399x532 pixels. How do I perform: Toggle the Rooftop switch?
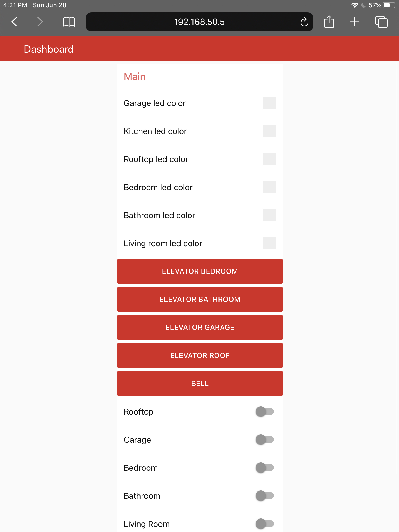pos(265,411)
